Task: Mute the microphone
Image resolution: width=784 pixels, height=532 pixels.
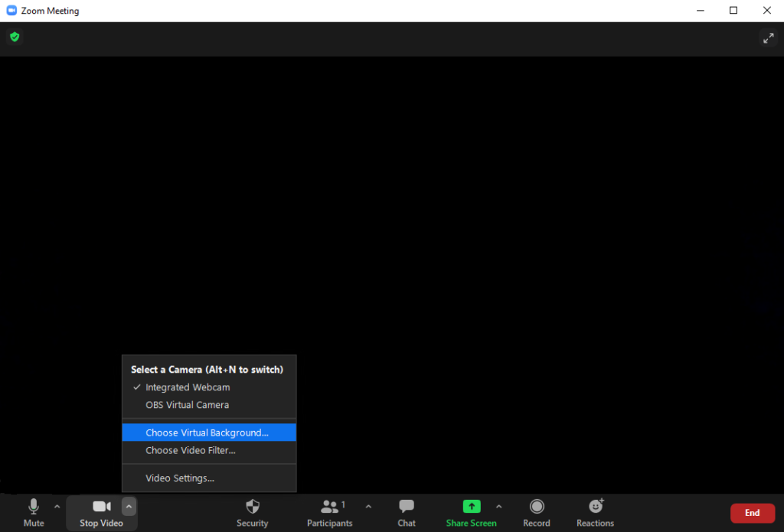Action: pyautogui.click(x=34, y=512)
